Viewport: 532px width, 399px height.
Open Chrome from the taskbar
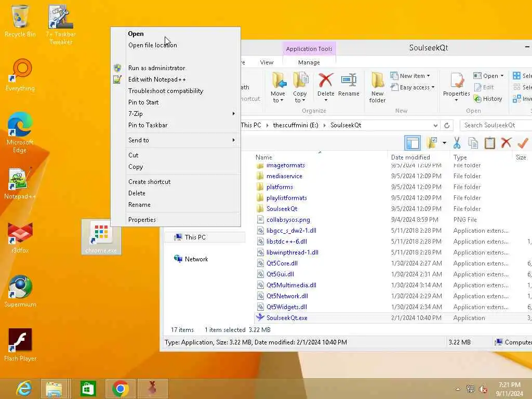[121, 389]
